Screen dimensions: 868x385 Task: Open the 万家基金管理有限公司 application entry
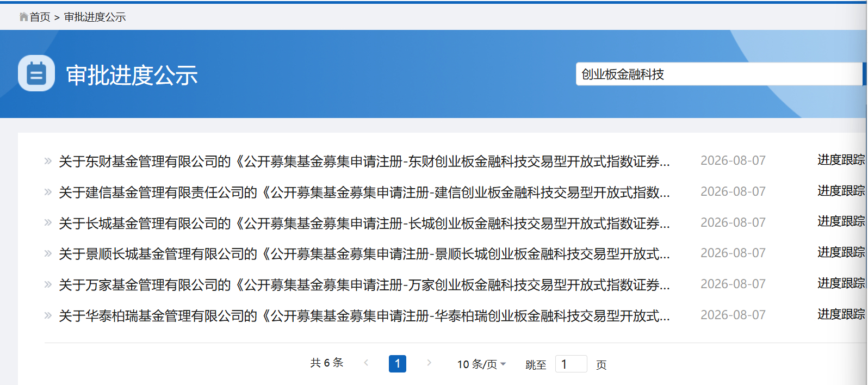click(364, 285)
